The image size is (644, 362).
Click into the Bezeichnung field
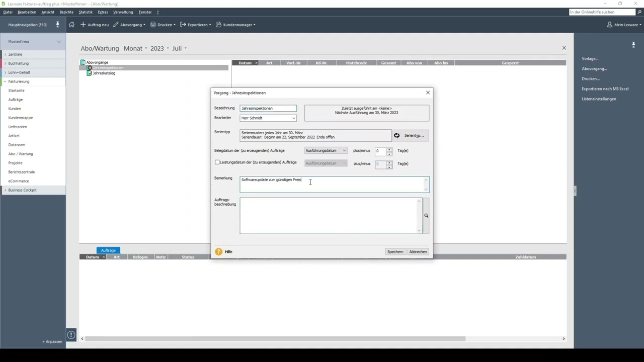(268, 108)
